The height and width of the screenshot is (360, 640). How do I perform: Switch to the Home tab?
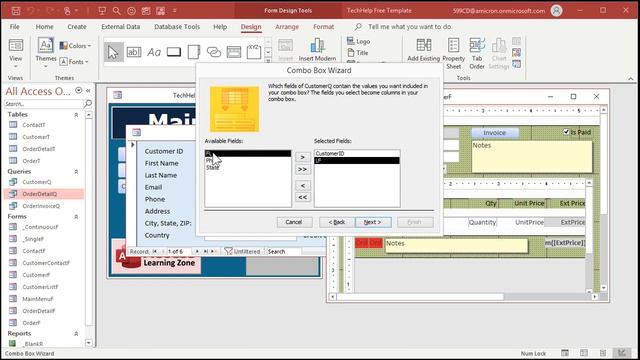[44, 27]
